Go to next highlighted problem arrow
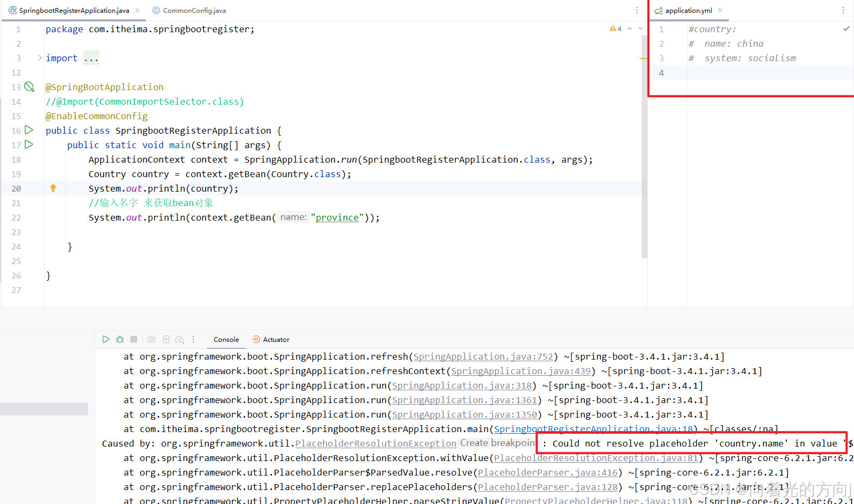The image size is (854, 504). click(641, 28)
